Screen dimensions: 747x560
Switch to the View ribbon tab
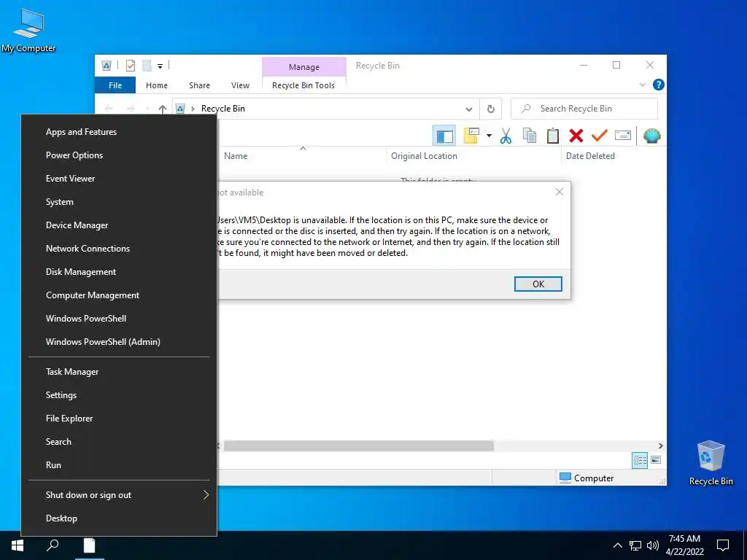(240, 85)
